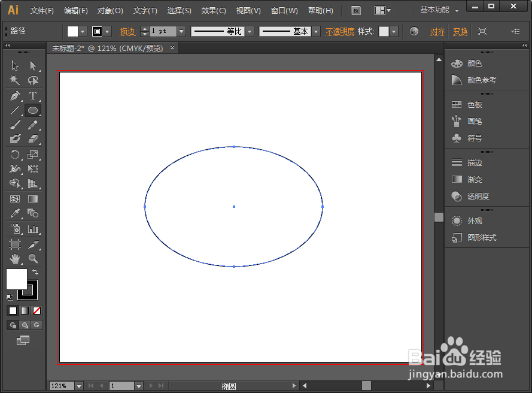
Task: Select the Gradient tool
Action: coord(33,199)
